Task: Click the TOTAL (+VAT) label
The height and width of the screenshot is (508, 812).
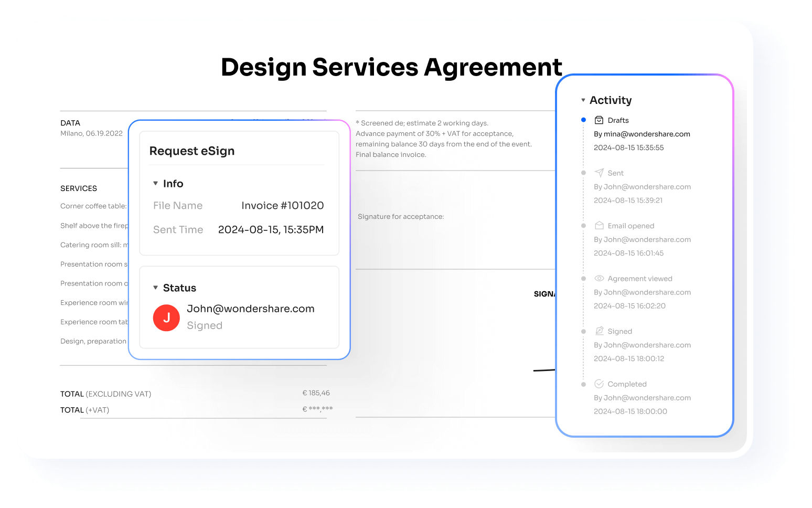Action: pyautogui.click(x=84, y=410)
